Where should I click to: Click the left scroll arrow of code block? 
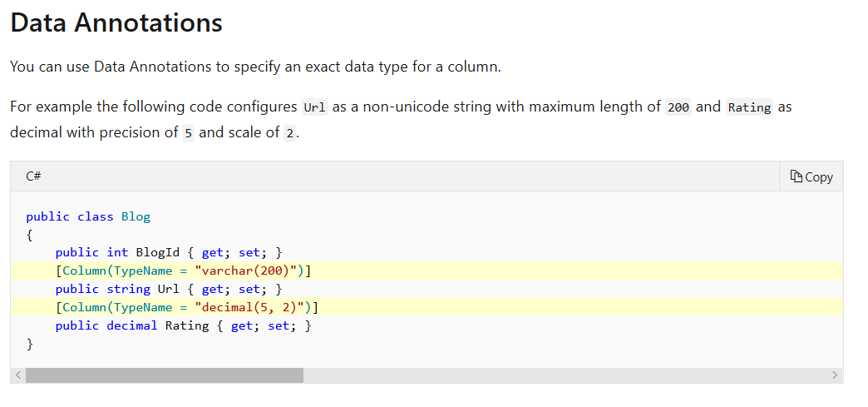coord(17,375)
